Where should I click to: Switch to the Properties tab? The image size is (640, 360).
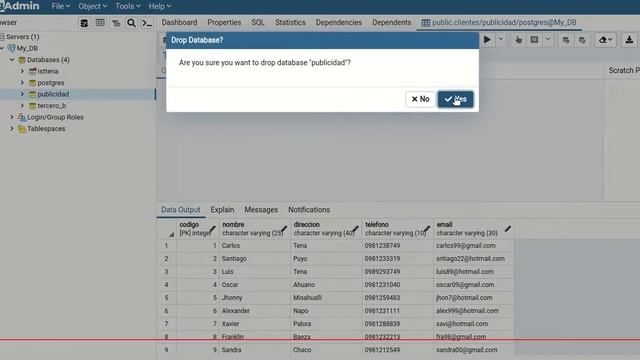coord(224,22)
